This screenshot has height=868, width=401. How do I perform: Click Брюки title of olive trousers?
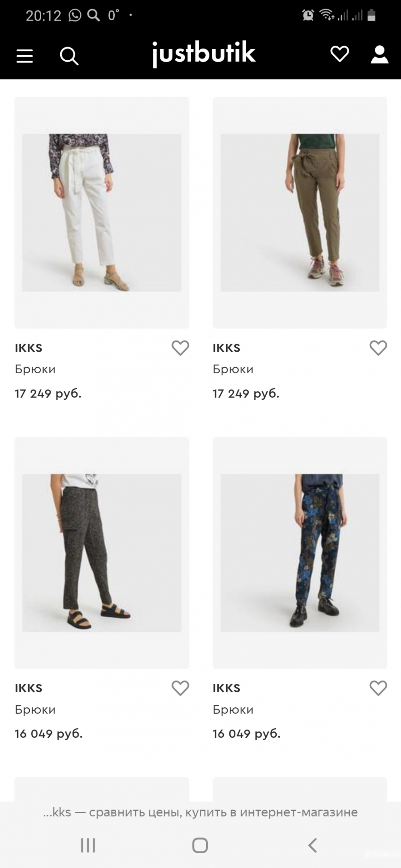click(233, 369)
